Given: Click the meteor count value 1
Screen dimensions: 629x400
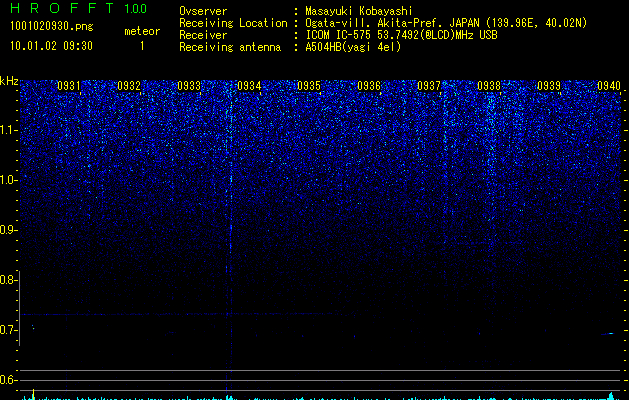Looking at the screenshot, I should (x=142, y=46).
